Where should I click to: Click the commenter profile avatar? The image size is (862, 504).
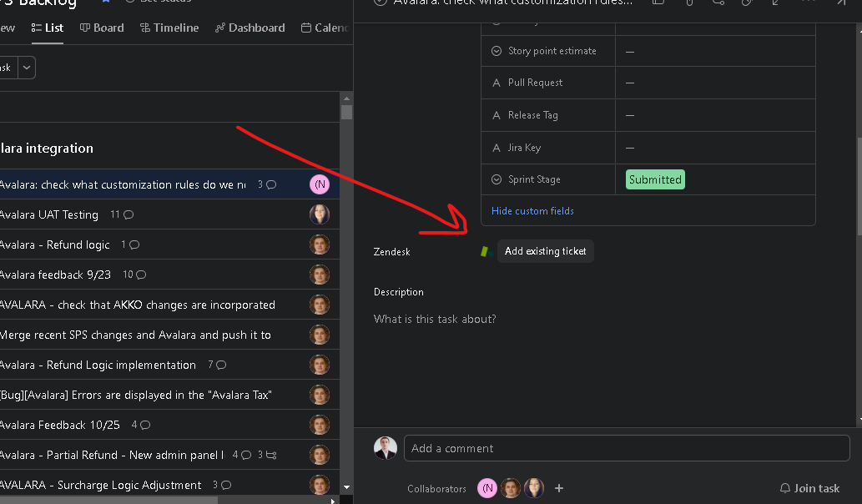tap(386, 448)
